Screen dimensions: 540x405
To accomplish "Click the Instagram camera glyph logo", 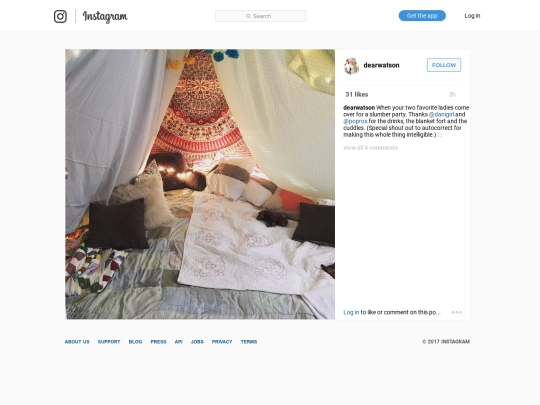I will pos(60,16).
